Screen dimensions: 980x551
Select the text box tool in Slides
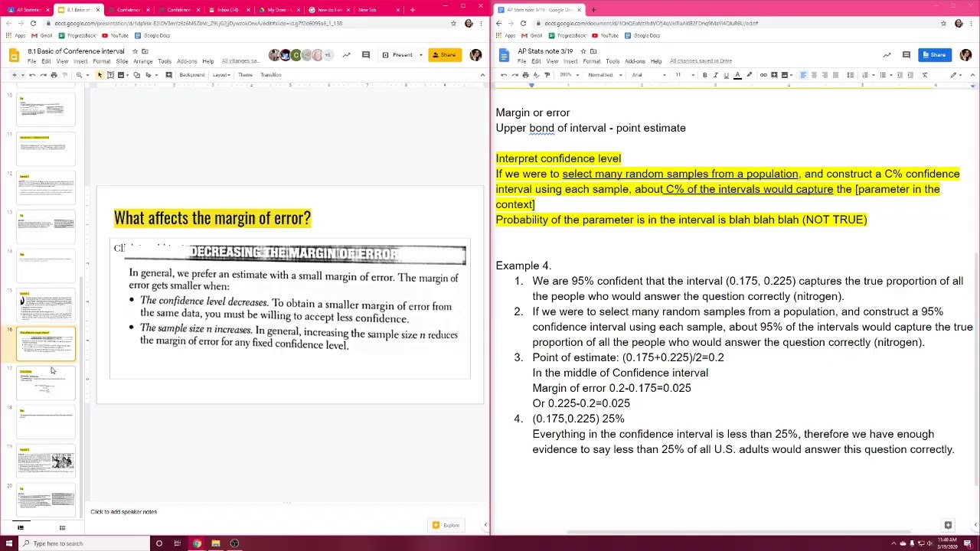pos(111,75)
